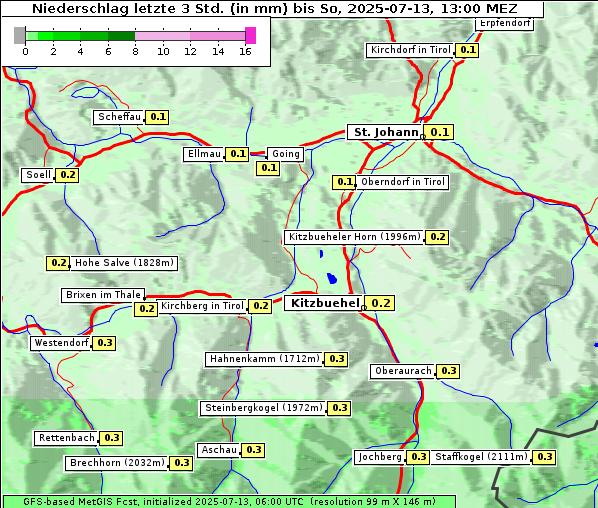Click the light pink 8–12 mm legend band
598x508 pixels.
click(x=162, y=36)
